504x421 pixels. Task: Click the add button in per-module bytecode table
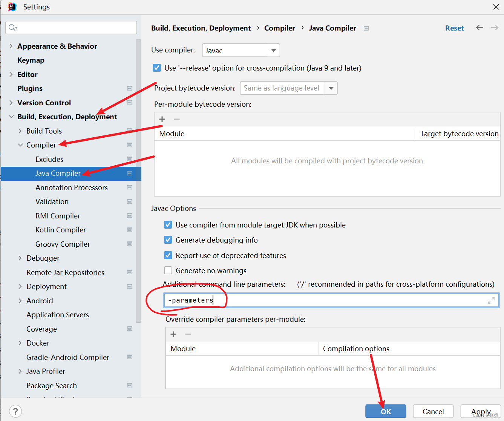[162, 119]
